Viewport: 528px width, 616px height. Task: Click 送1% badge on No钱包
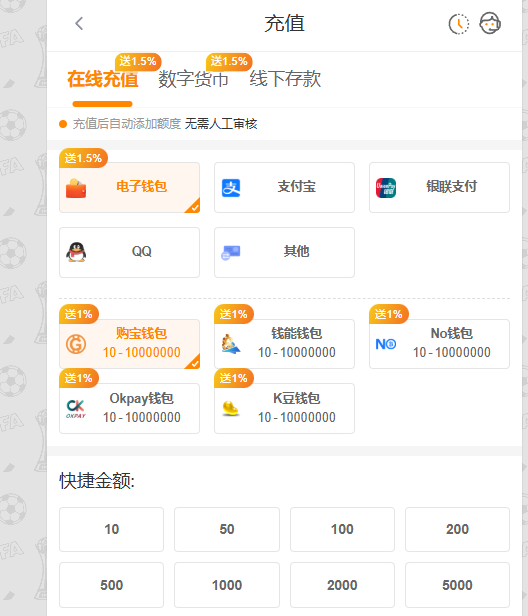[x=389, y=314]
